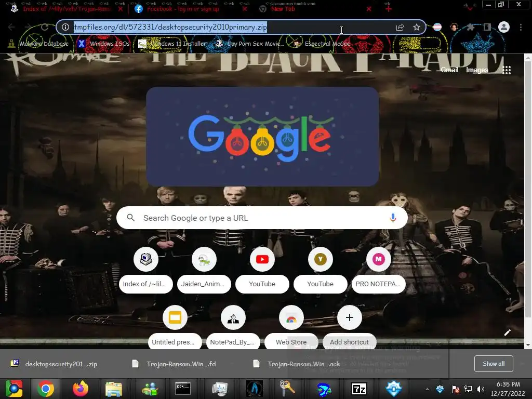Open Command Prompt from the taskbar
The image size is (532, 399).
[182, 389]
